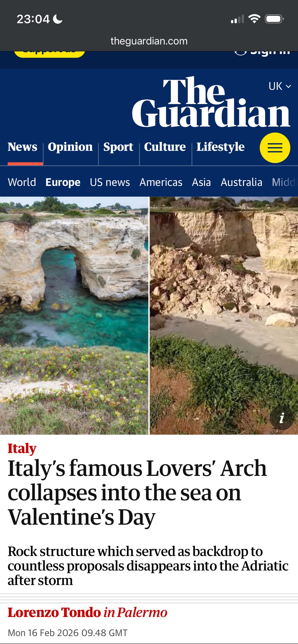Expand the UK edition dropdown
Screen dimensions: 298x644
pos(280,86)
